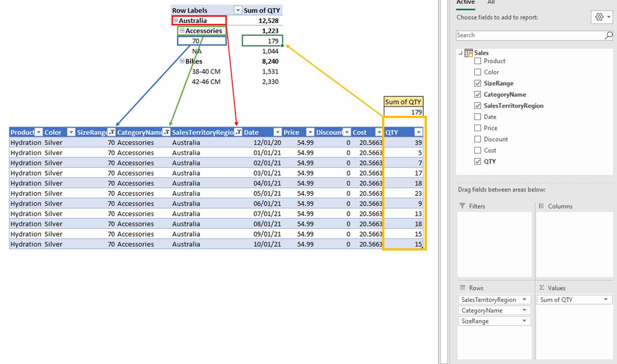Open SizeRange field menu in Rows area
Viewport: 617px width, 364px height.
coord(524,321)
